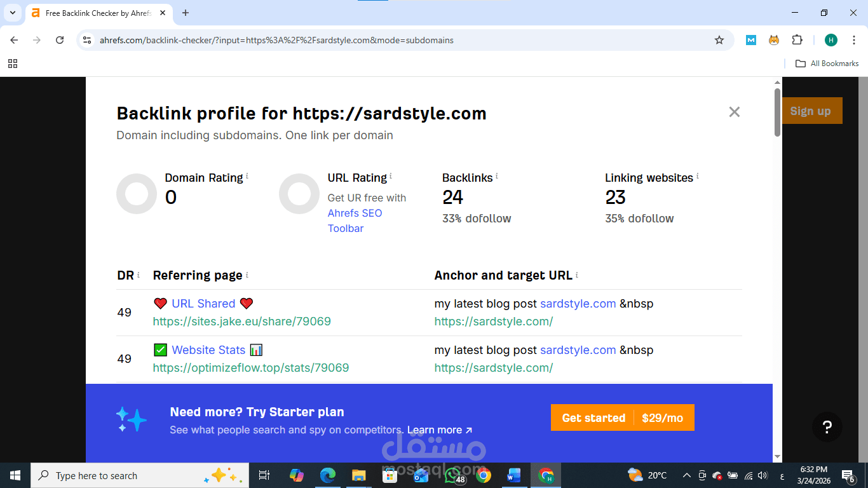Open the notification center with 6 badge
Screen dimensions: 868x488
pos(849,475)
